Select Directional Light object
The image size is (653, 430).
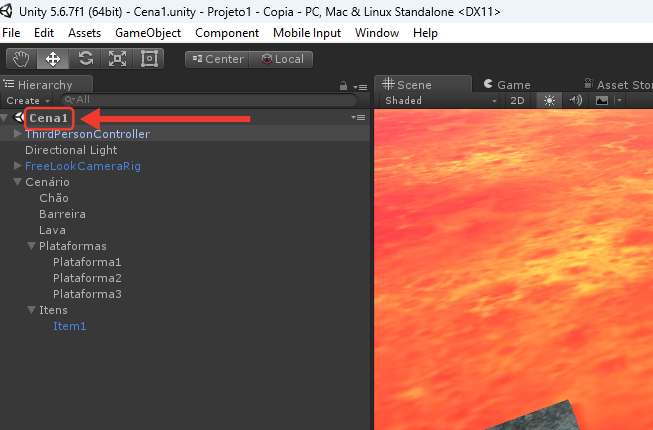pos(71,150)
